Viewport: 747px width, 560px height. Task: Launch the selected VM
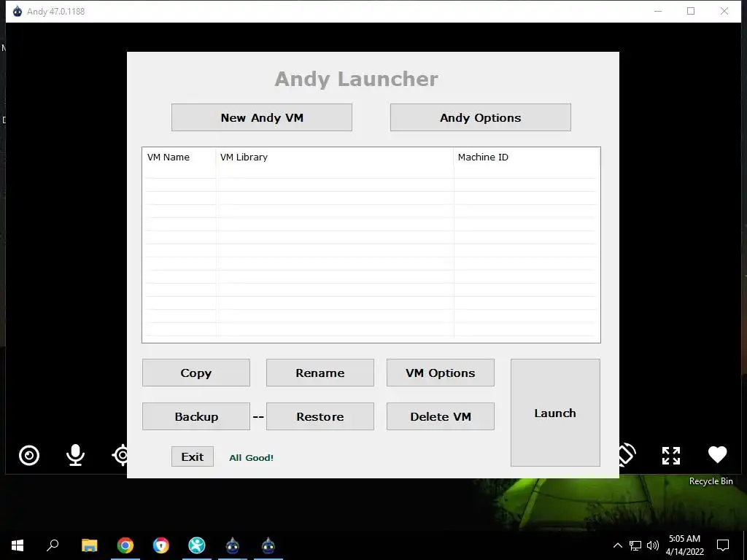tap(555, 413)
